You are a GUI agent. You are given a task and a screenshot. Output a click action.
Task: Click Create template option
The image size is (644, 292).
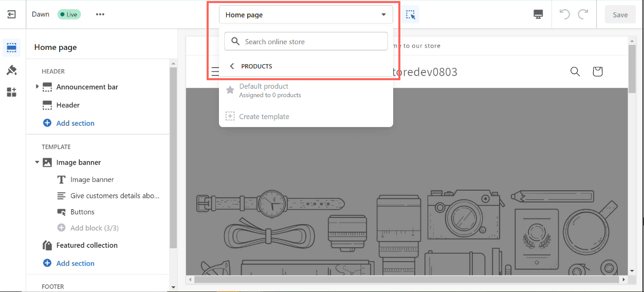(264, 117)
